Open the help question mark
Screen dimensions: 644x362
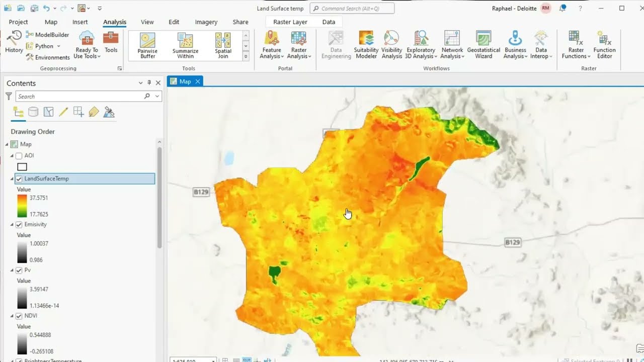(580, 9)
